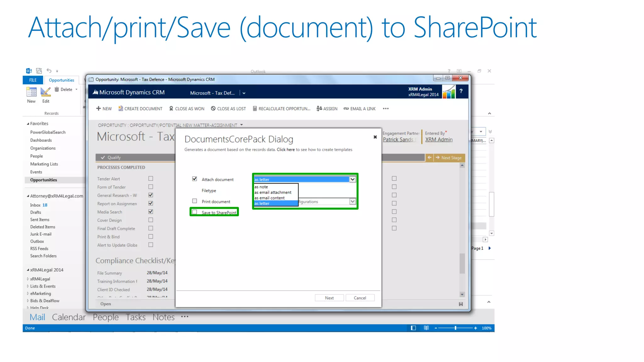The height and width of the screenshot is (362, 644).
Task: Click the save disk icon in CRM footer
Action: (x=461, y=304)
